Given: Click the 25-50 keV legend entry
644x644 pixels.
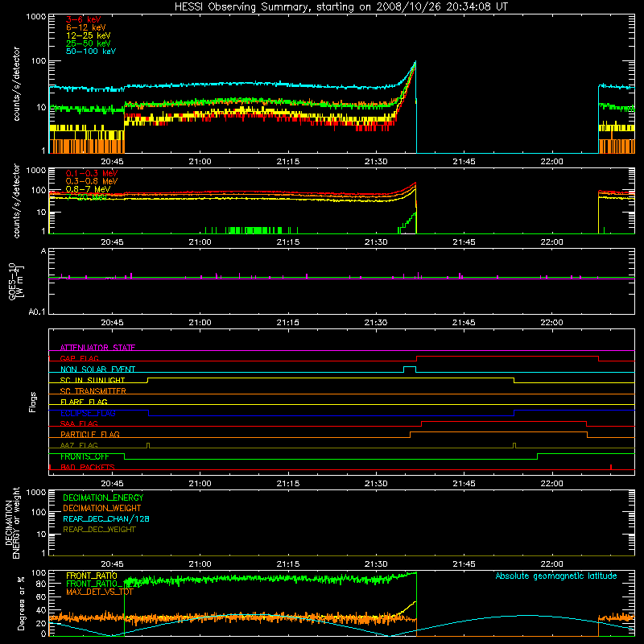Looking at the screenshot, I should 89,43.
